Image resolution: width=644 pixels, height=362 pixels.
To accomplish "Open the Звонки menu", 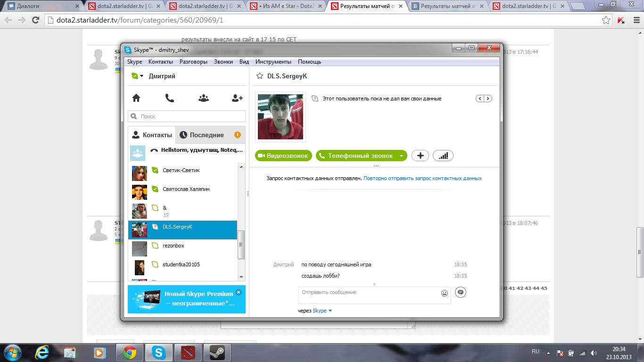I will pyautogui.click(x=223, y=62).
